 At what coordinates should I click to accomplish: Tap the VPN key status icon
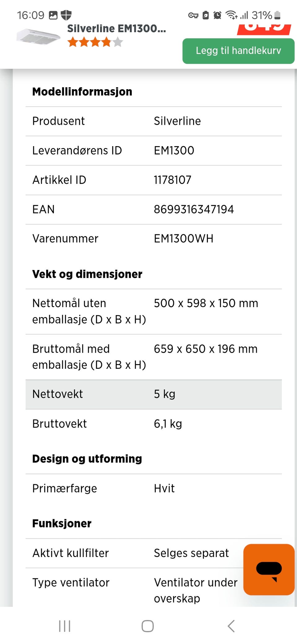(193, 15)
